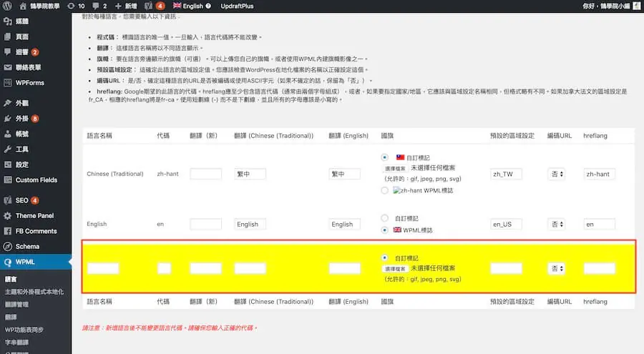Image resolution: width=644 pixels, height=354 pixels.
Task: Click the plus 新增 new content icon
Action: pyautogui.click(x=118, y=6)
